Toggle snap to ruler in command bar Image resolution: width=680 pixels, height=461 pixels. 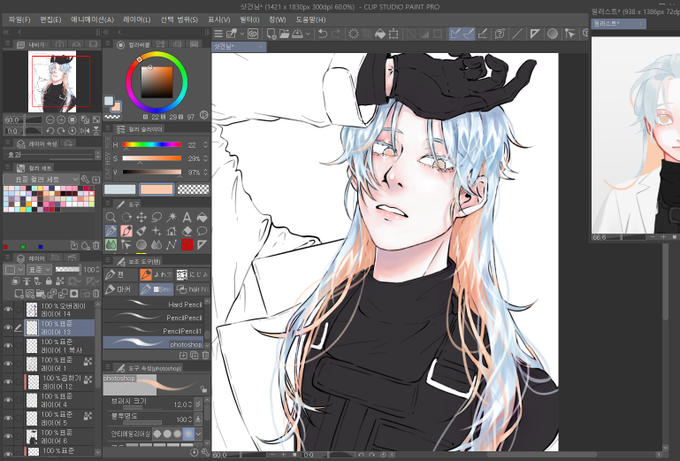coord(454,33)
